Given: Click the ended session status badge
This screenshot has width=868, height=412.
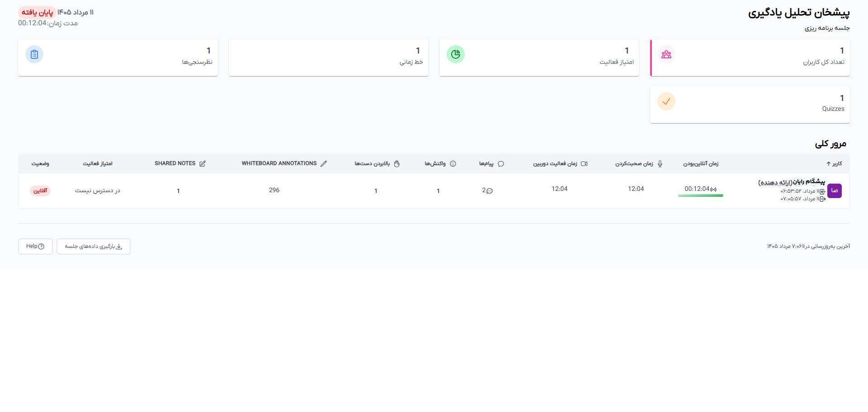Looking at the screenshot, I should pyautogui.click(x=37, y=12).
